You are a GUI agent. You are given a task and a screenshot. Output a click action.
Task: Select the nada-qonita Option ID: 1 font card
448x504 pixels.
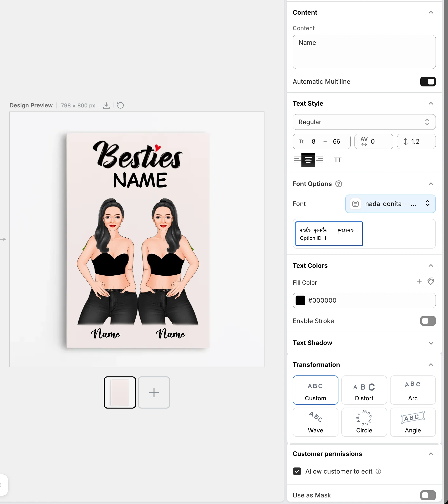click(x=329, y=234)
